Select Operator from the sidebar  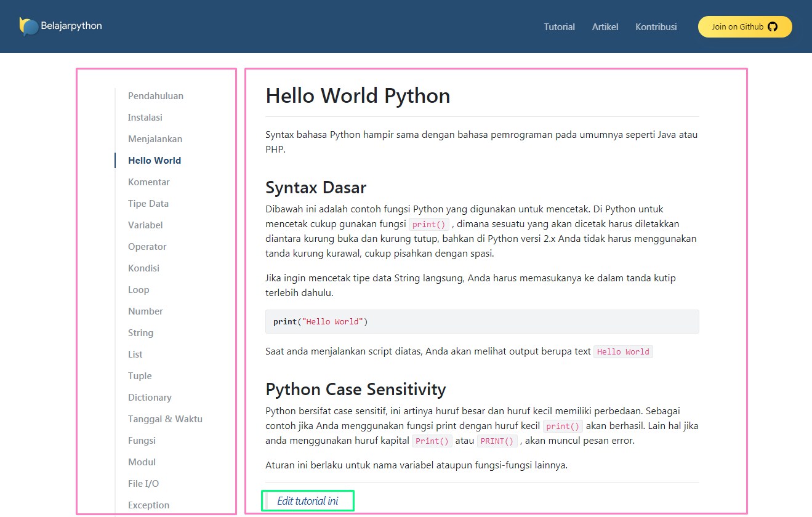147,247
